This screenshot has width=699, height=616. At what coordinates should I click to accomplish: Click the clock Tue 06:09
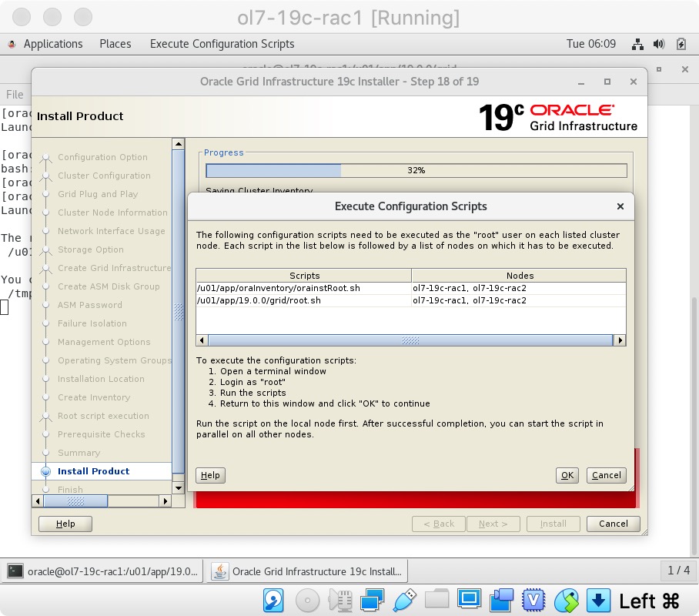point(590,44)
